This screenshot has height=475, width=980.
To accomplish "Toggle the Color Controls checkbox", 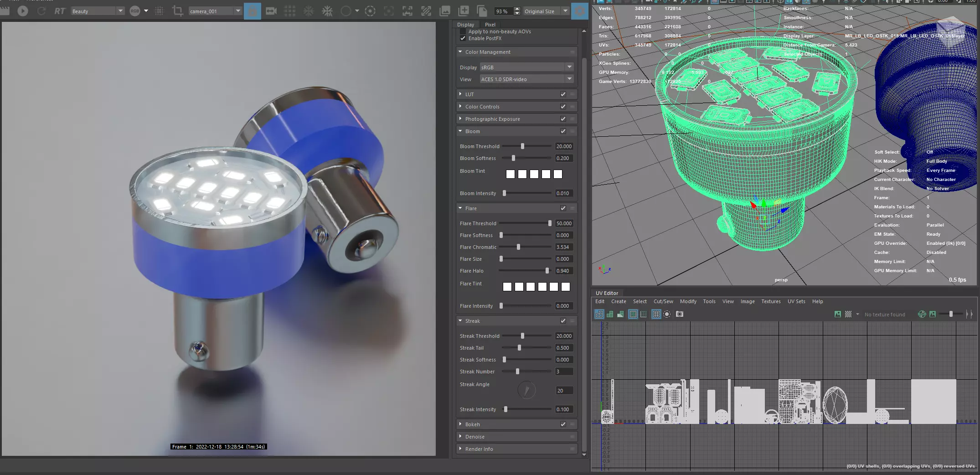I will point(563,107).
